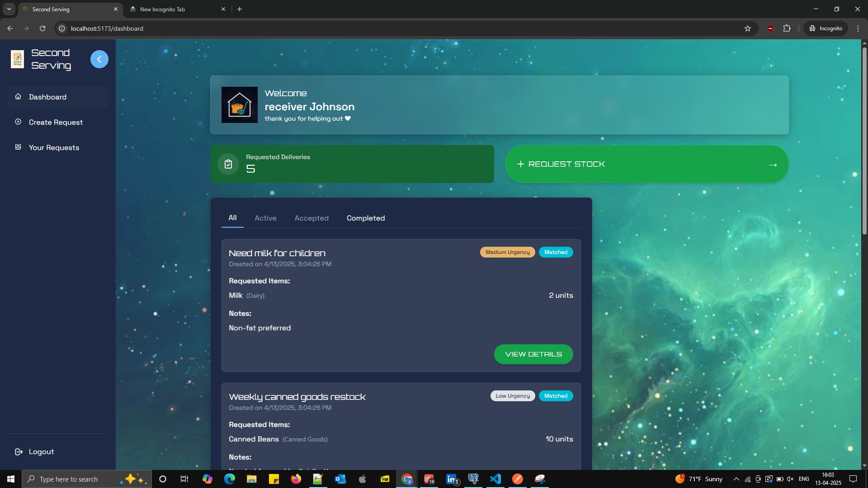Select the Completed tab

(x=366, y=218)
